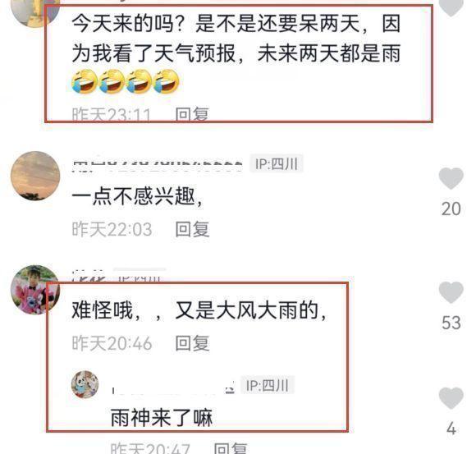This screenshot has height=454, width=476.
Task: Reply to the comment posted 昨天22:03
Action: point(192,229)
